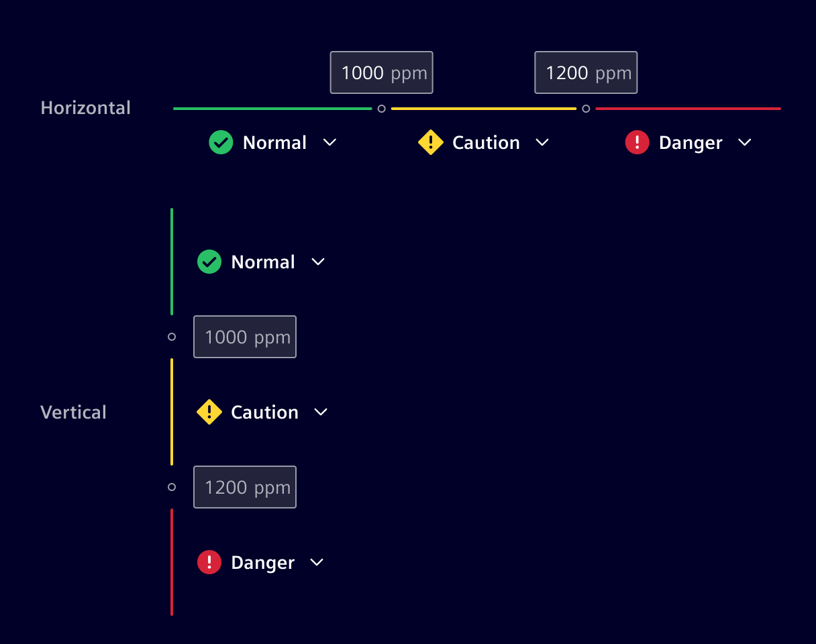Click the green Normal check icon on horizontal scale

point(221,142)
